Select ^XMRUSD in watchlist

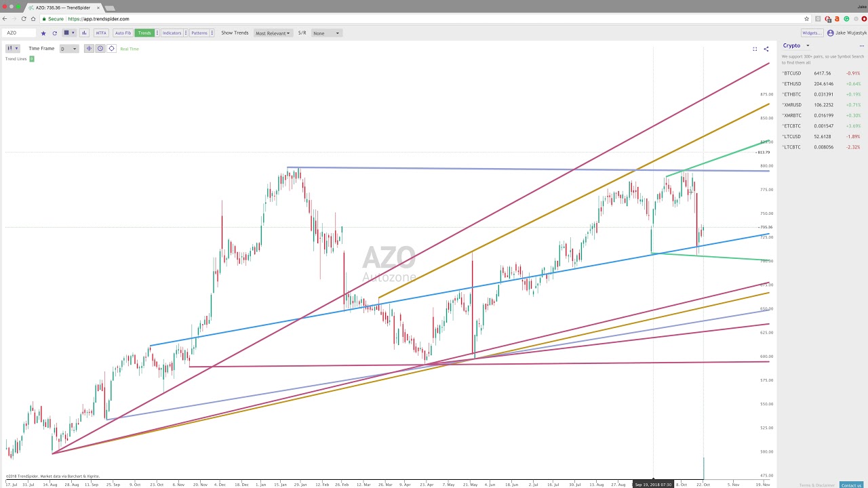point(823,105)
